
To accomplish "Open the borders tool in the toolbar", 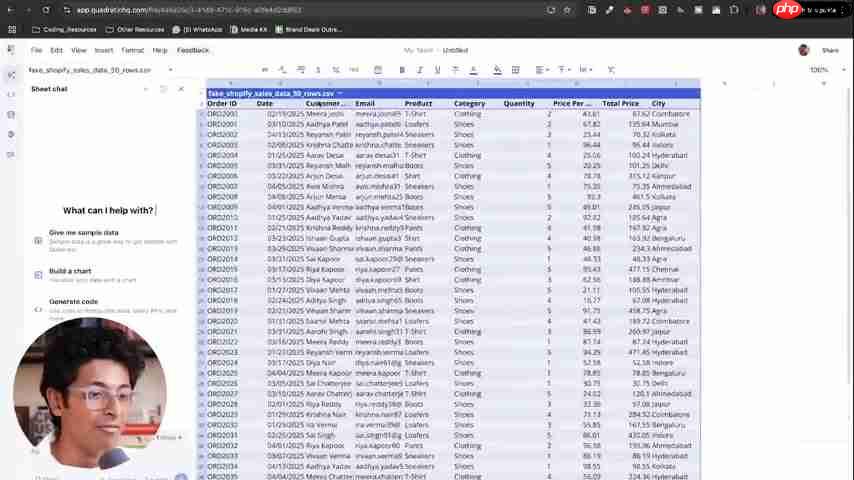I will pos(515,70).
